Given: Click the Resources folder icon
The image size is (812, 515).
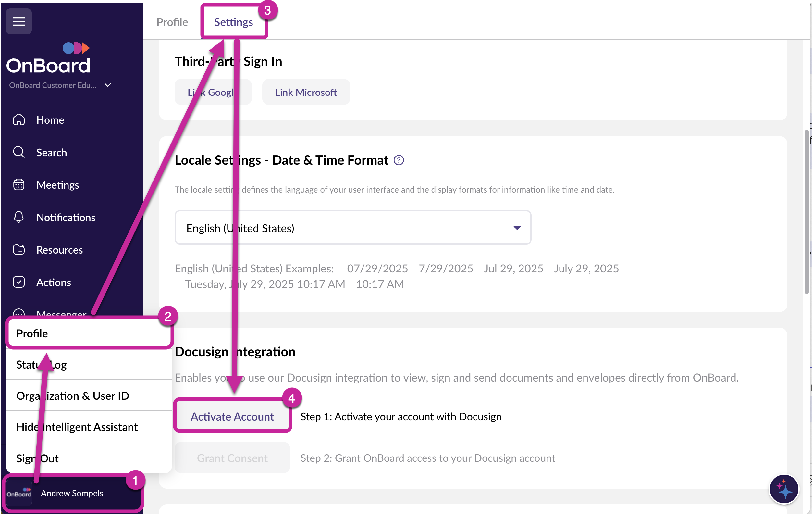Looking at the screenshot, I should coord(19,250).
